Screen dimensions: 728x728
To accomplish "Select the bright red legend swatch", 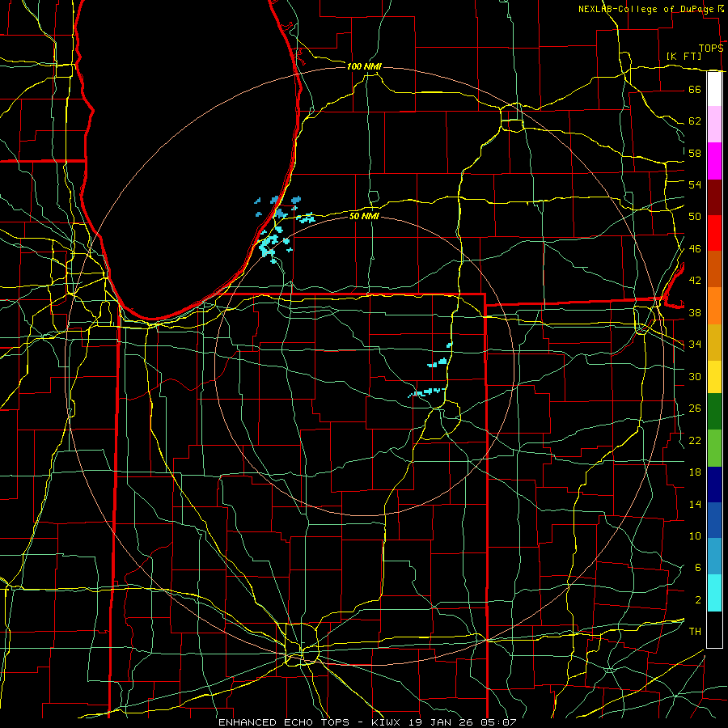I will (x=714, y=233).
